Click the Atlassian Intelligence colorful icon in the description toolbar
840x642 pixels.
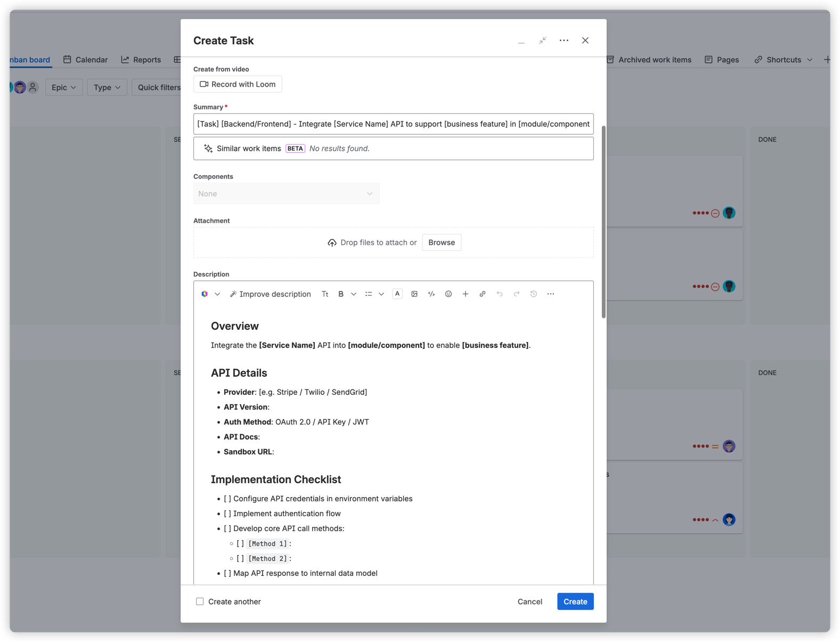205,294
